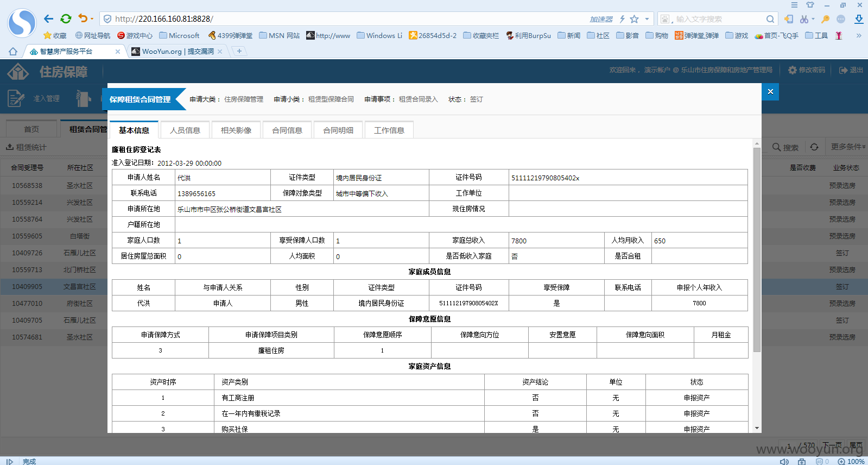Viewport: 868px width, 465px height.
Task: Expand bookmarks bar overflow chevron
Action: pos(859,35)
